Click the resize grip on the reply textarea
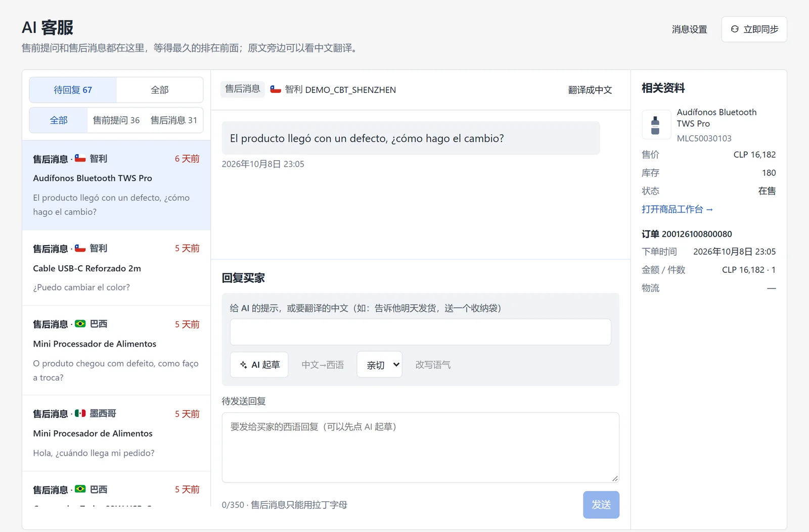 click(615, 478)
